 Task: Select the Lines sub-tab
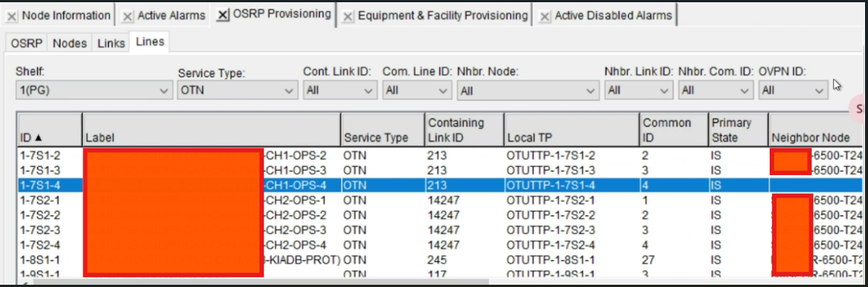[x=150, y=42]
